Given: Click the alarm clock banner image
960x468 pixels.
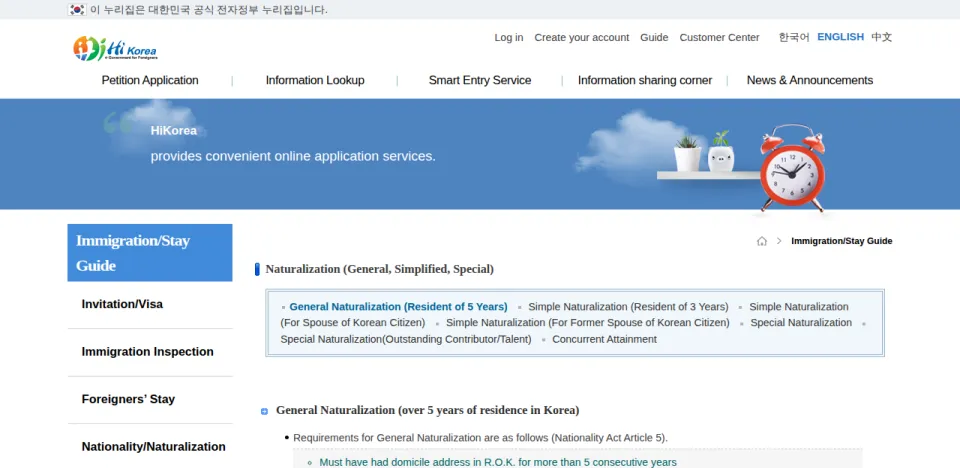Looking at the screenshot, I should tap(792, 168).
